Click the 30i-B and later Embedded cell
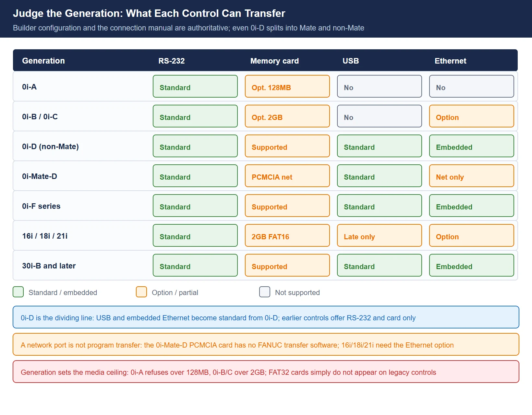The height and width of the screenshot is (415, 532). tap(472, 265)
